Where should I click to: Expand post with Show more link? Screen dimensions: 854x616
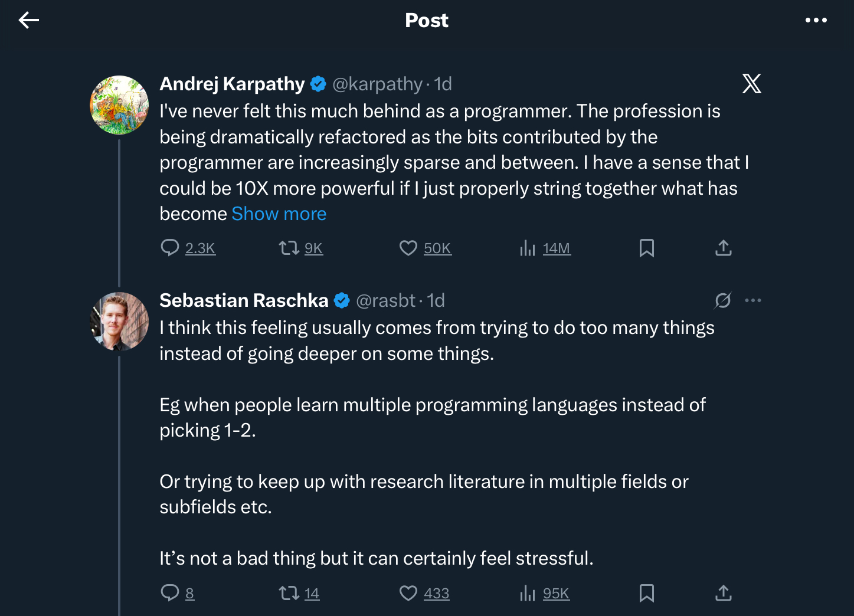pos(279,214)
